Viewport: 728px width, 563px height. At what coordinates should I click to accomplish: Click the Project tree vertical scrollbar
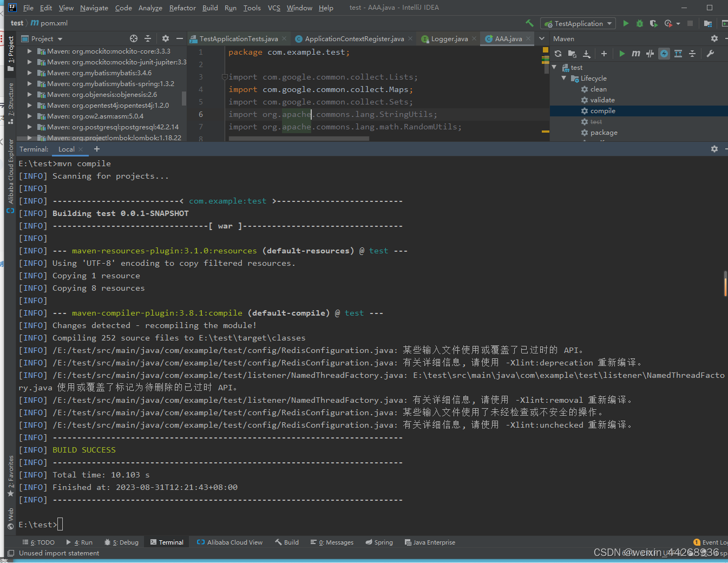(184, 98)
